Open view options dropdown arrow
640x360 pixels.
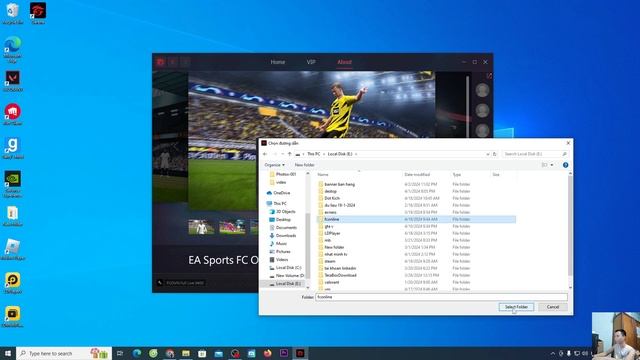pos(552,165)
